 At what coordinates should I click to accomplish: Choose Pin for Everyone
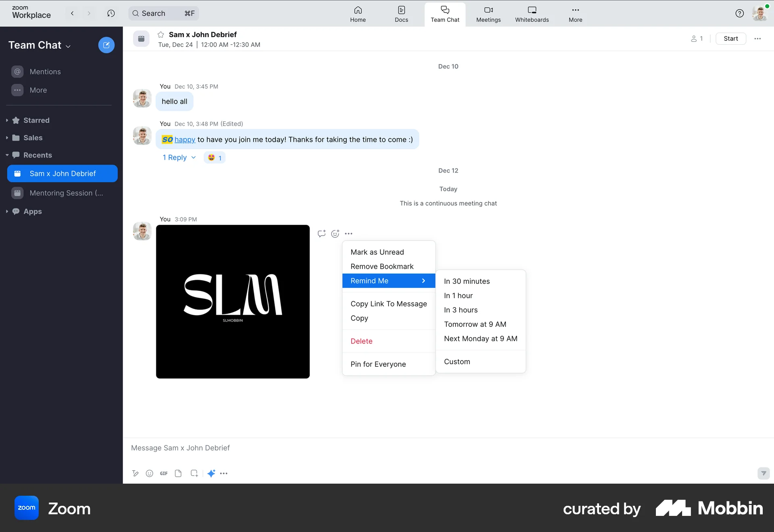coord(378,364)
